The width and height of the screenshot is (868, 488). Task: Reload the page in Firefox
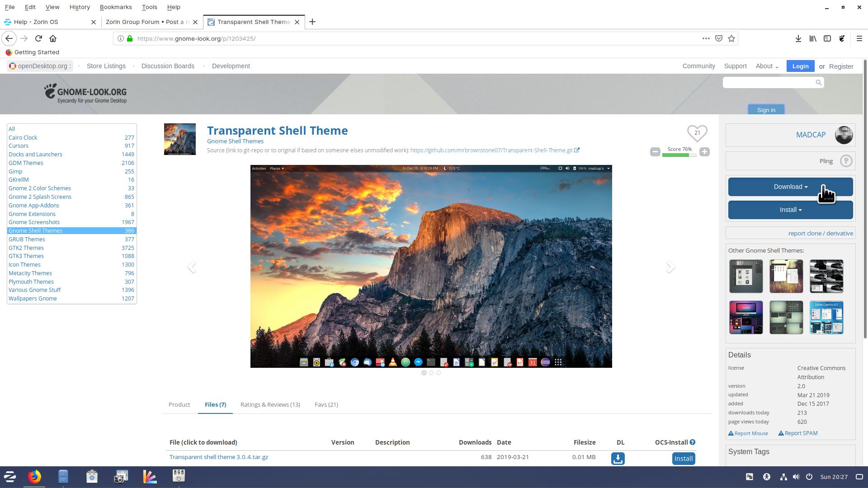click(x=38, y=38)
